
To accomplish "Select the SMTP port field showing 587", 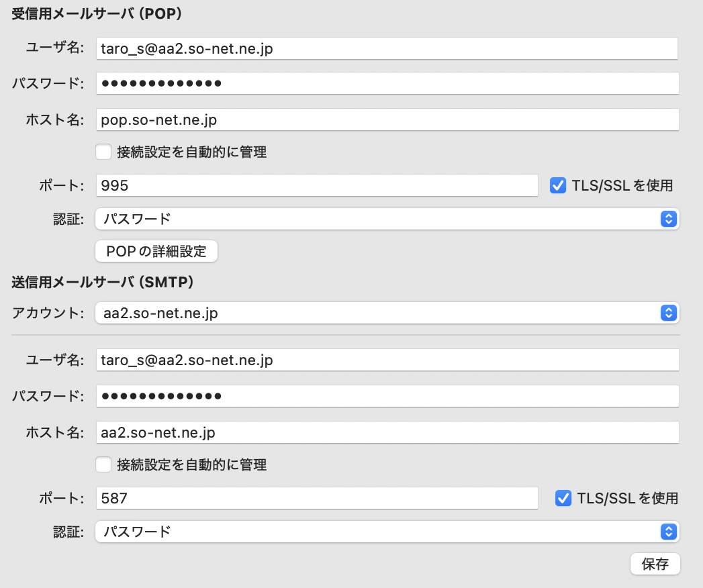I will [317, 498].
